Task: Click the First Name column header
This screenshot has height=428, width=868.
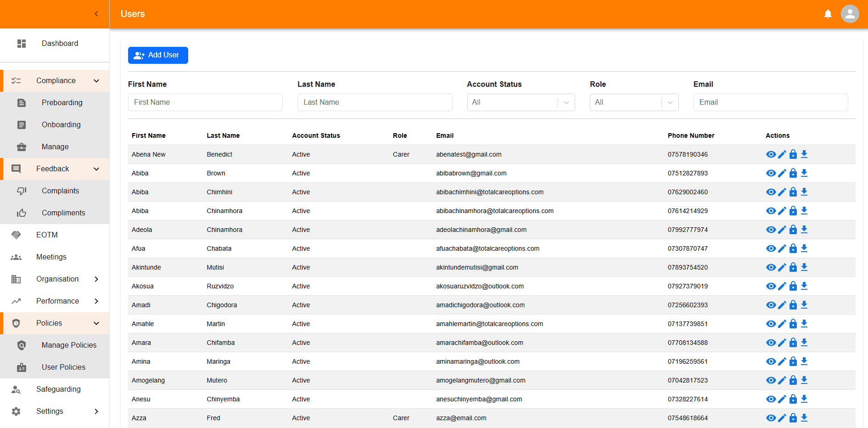Action: click(x=148, y=135)
